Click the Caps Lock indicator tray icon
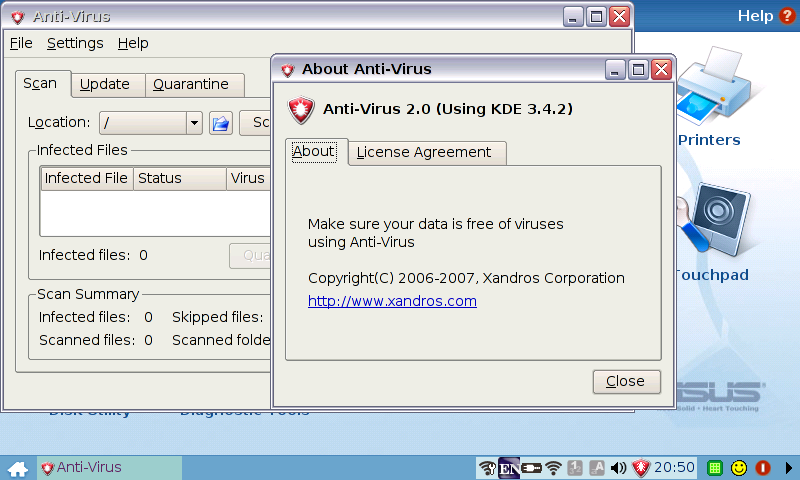 click(x=597, y=468)
